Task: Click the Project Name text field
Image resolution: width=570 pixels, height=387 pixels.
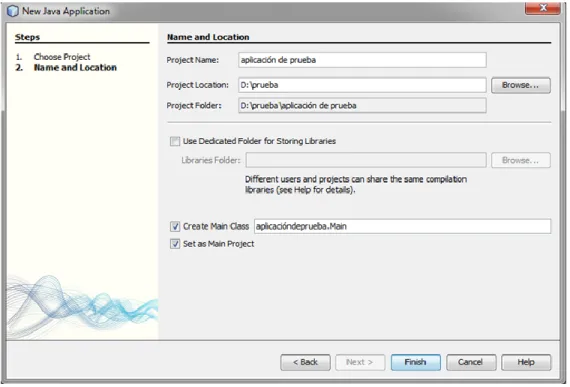Action: pos(362,60)
